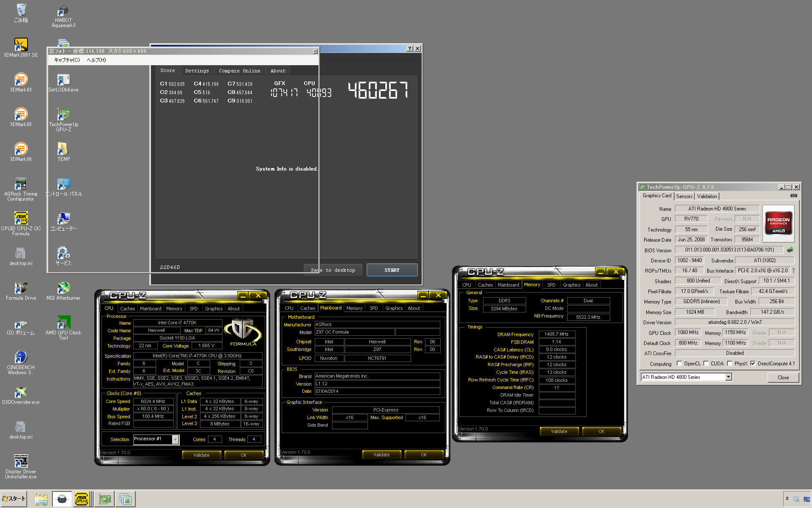Open Capture (キャプチャ) menu
This screenshot has height=508, width=812.
coord(67,60)
